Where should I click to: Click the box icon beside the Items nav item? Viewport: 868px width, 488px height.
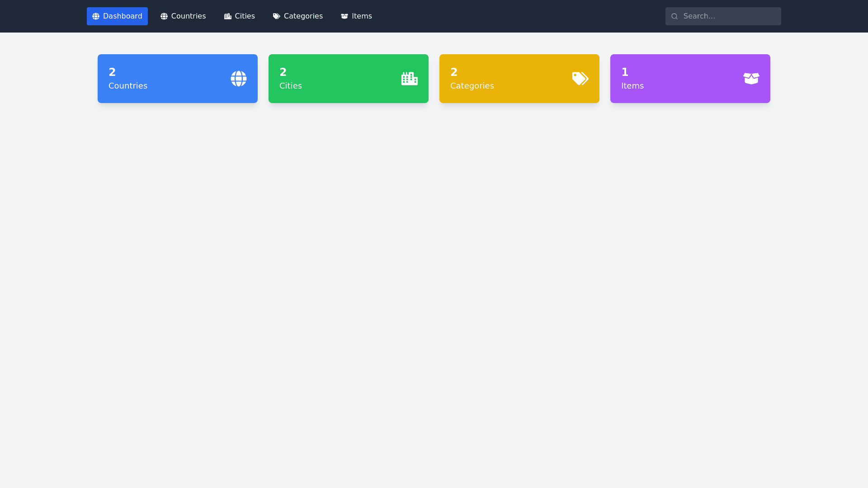click(344, 16)
